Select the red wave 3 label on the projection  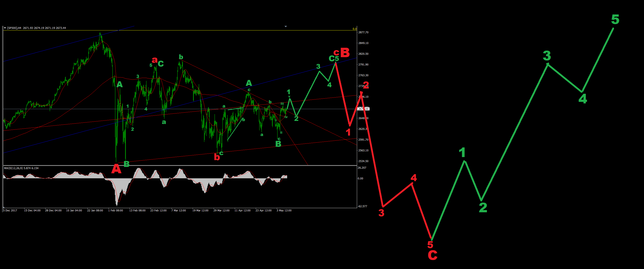[381, 213]
